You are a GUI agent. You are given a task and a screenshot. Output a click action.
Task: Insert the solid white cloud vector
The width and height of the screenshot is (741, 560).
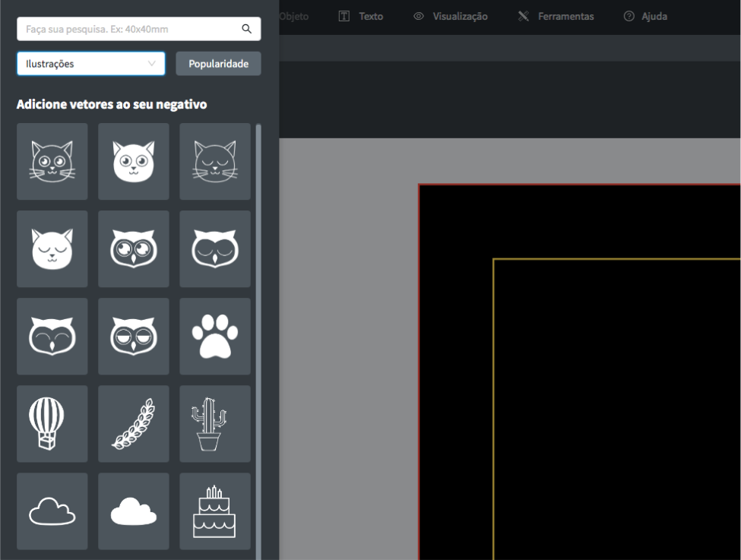[133, 511]
